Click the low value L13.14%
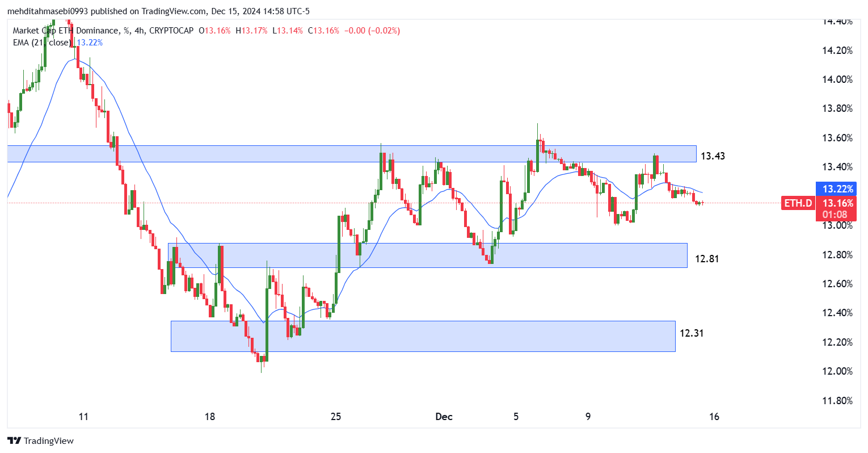868x453 pixels. [288, 31]
